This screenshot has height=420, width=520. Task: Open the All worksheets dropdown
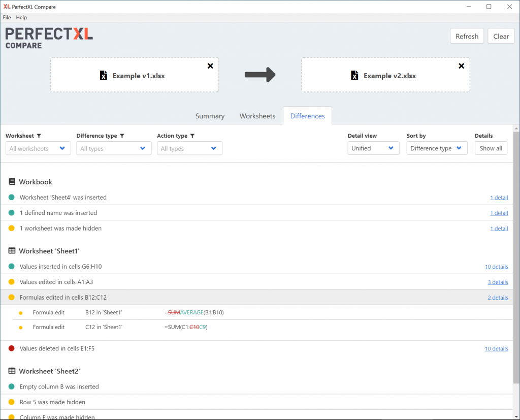pos(38,148)
